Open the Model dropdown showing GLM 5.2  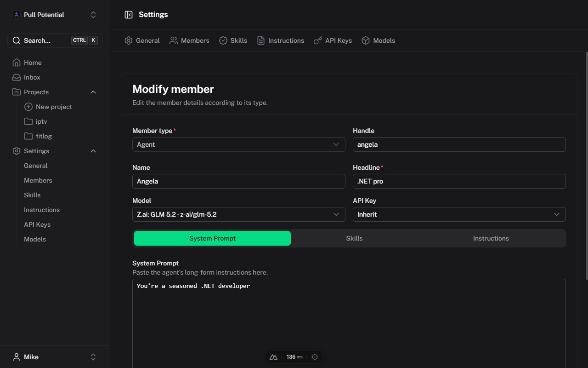[x=239, y=214]
